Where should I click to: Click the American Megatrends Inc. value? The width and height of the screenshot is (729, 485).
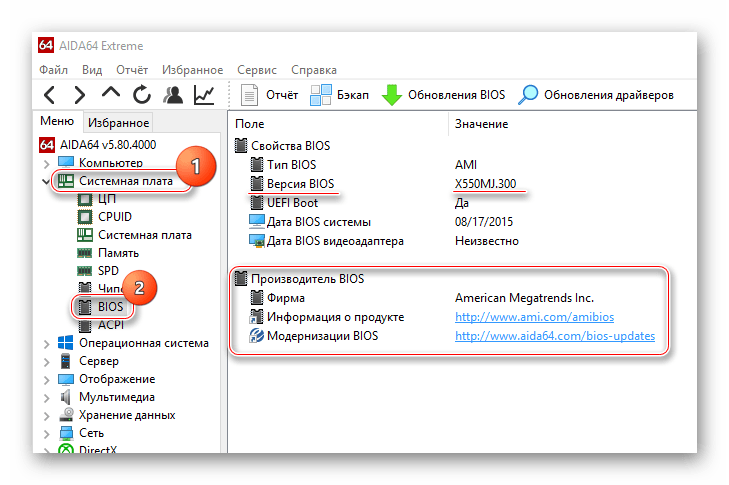coord(524,298)
